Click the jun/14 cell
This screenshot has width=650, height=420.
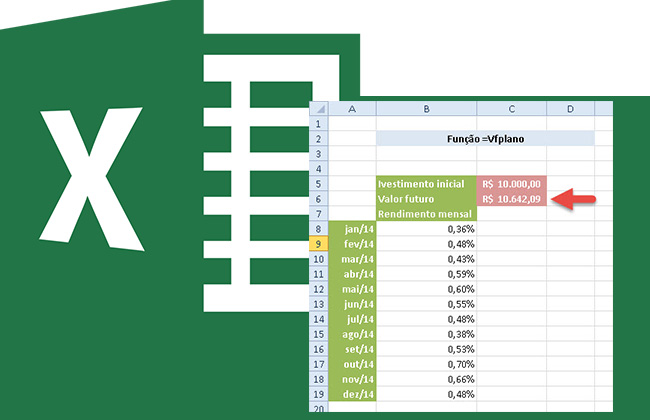coord(352,303)
